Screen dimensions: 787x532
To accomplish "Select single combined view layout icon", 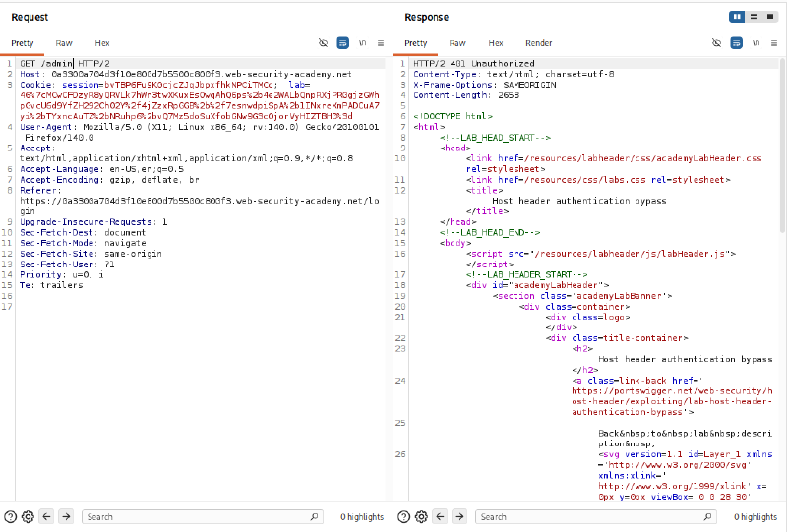I will pos(770,17).
